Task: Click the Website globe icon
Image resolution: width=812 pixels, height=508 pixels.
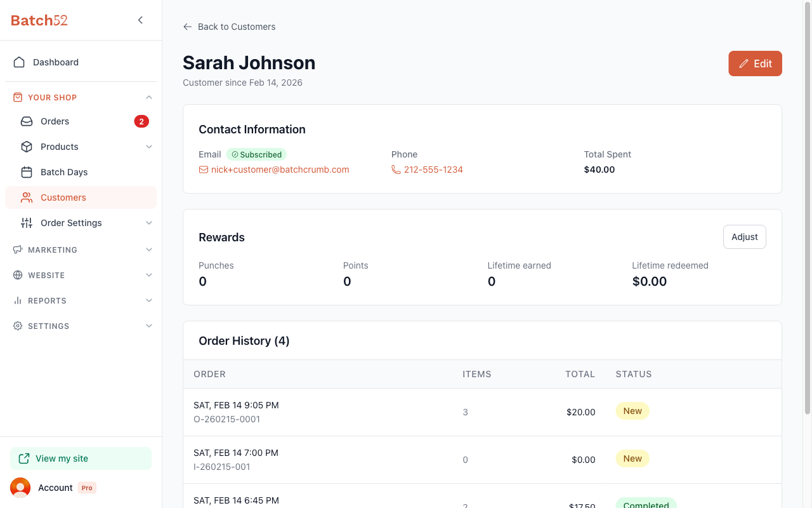Action: click(x=18, y=275)
